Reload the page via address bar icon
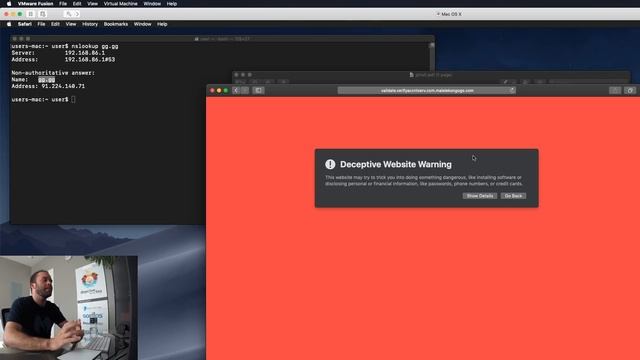Viewport: 640px width, 360px height. tap(512, 90)
